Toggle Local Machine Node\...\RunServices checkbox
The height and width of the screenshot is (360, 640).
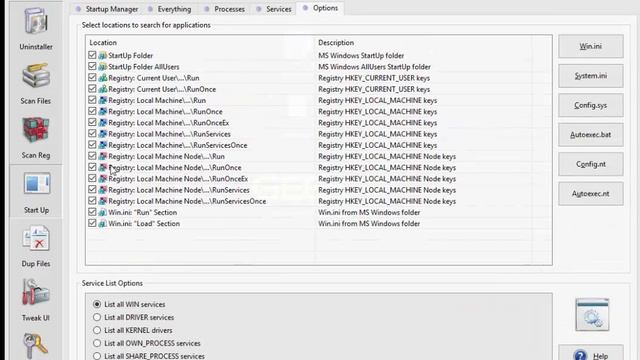(92, 189)
